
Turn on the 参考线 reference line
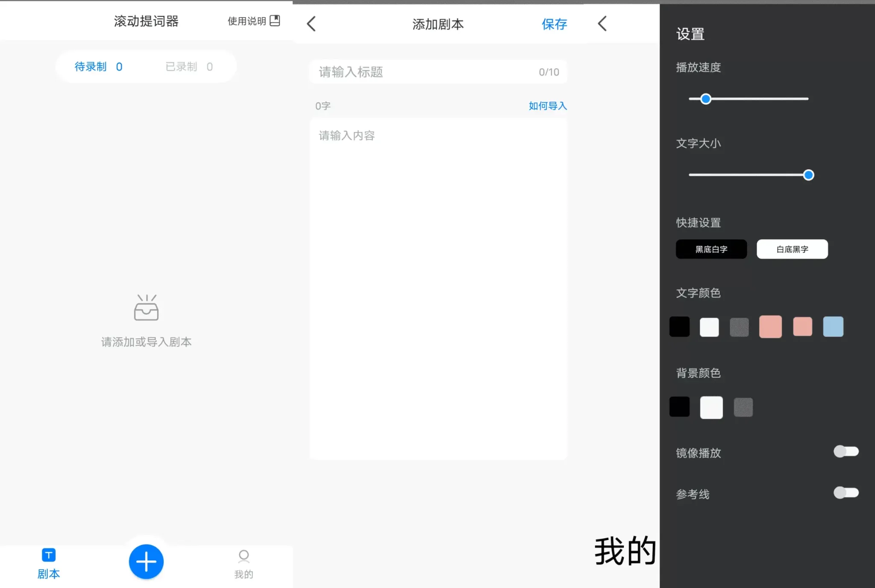(x=846, y=493)
